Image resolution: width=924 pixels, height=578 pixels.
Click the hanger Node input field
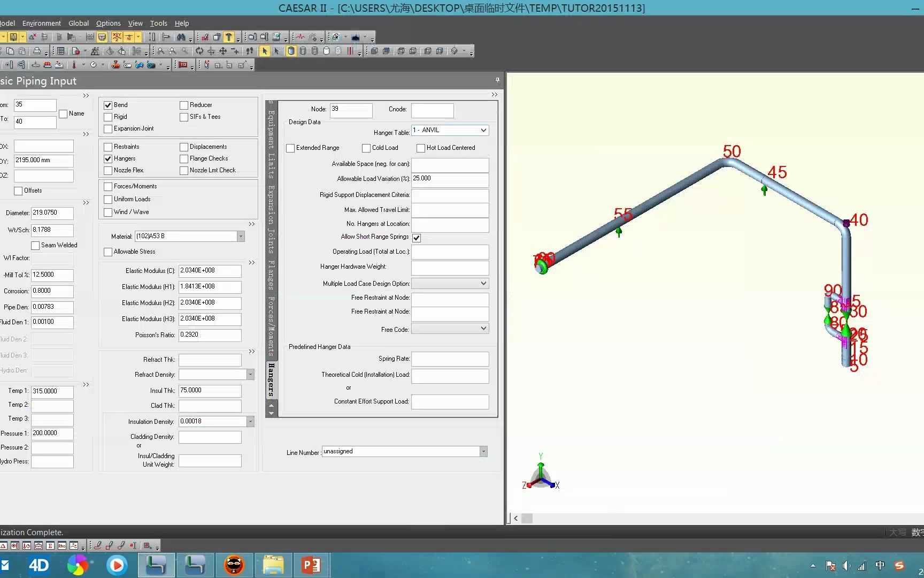click(x=351, y=110)
